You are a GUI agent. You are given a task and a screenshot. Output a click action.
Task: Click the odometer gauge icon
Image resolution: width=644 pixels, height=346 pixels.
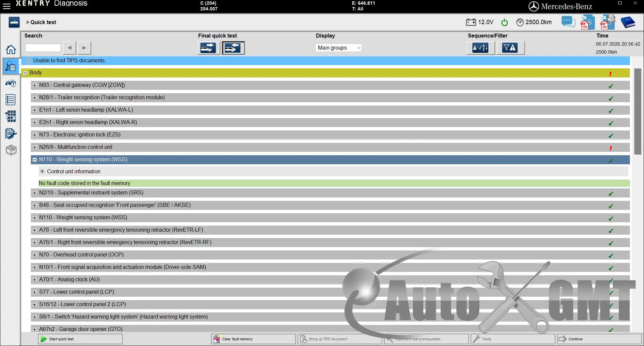[x=520, y=22]
